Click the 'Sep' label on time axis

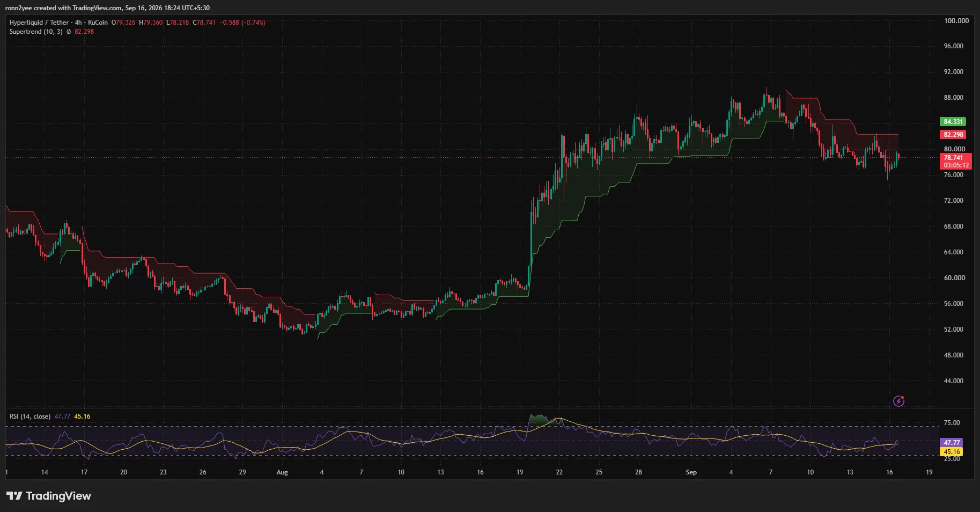[x=691, y=472]
